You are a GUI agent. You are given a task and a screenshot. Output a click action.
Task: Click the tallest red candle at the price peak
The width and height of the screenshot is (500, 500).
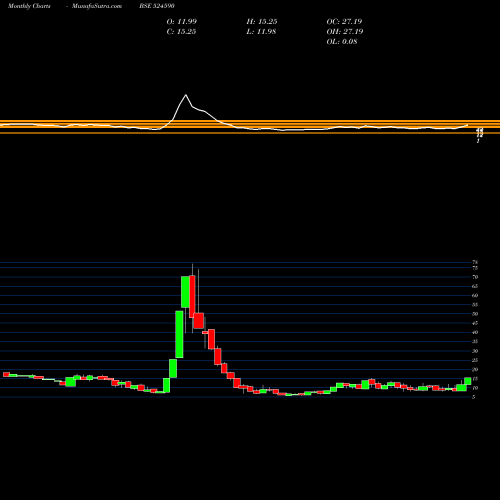(x=192, y=296)
